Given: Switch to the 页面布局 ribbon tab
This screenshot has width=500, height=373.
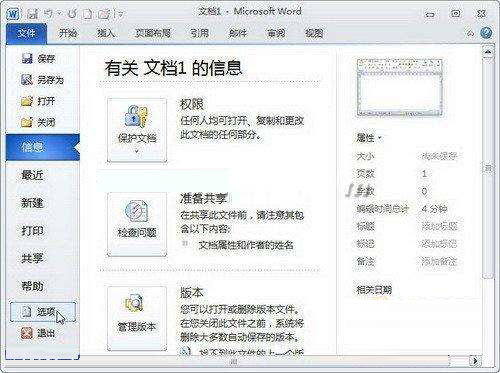Looking at the screenshot, I should pos(153,33).
